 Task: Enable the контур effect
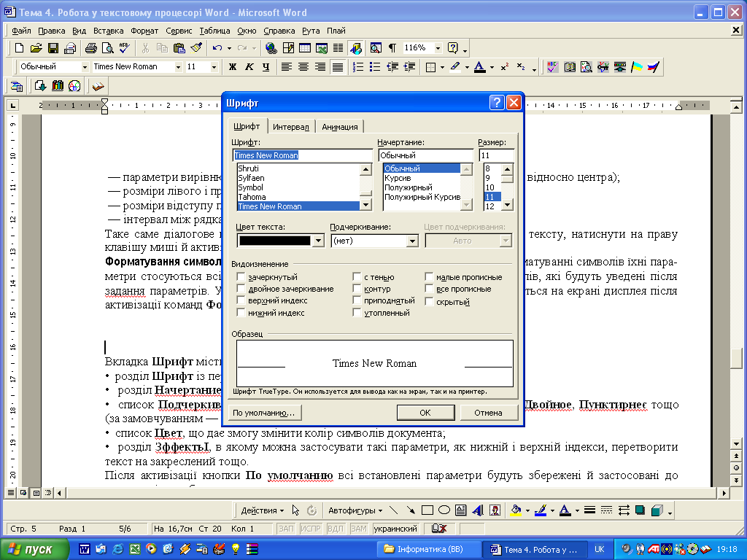357,289
